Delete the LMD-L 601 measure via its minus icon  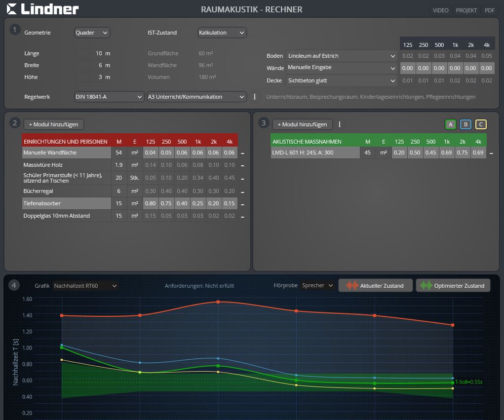(x=491, y=153)
